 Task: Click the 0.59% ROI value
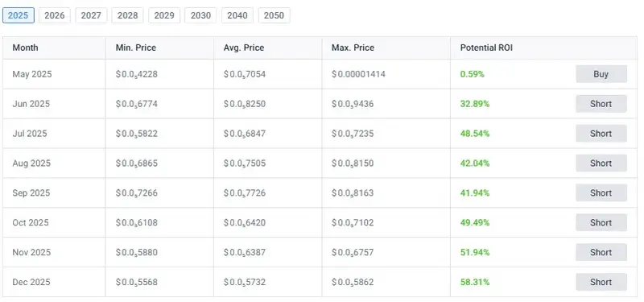point(473,74)
